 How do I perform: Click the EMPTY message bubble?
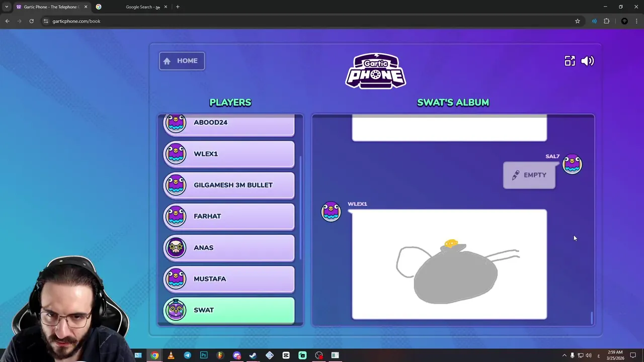(529, 175)
